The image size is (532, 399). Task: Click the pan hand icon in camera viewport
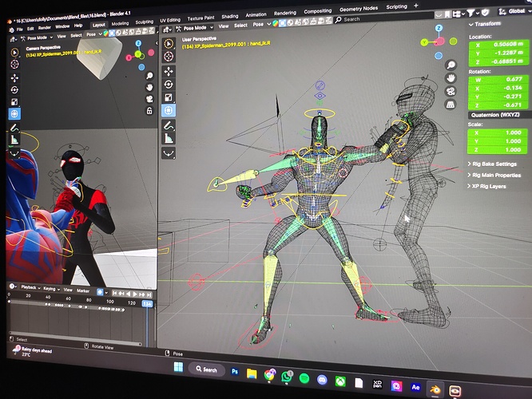click(149, 88)
